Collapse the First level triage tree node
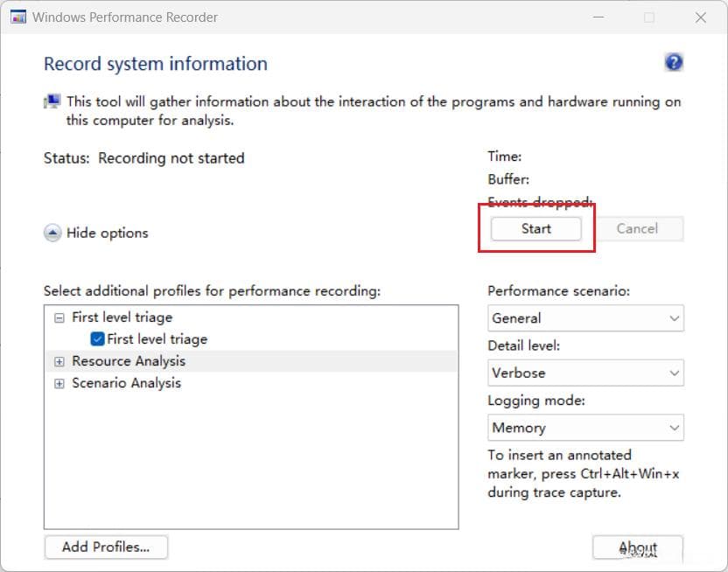The image size is (728, 572). pyautogui.click(x=59, y=317)
